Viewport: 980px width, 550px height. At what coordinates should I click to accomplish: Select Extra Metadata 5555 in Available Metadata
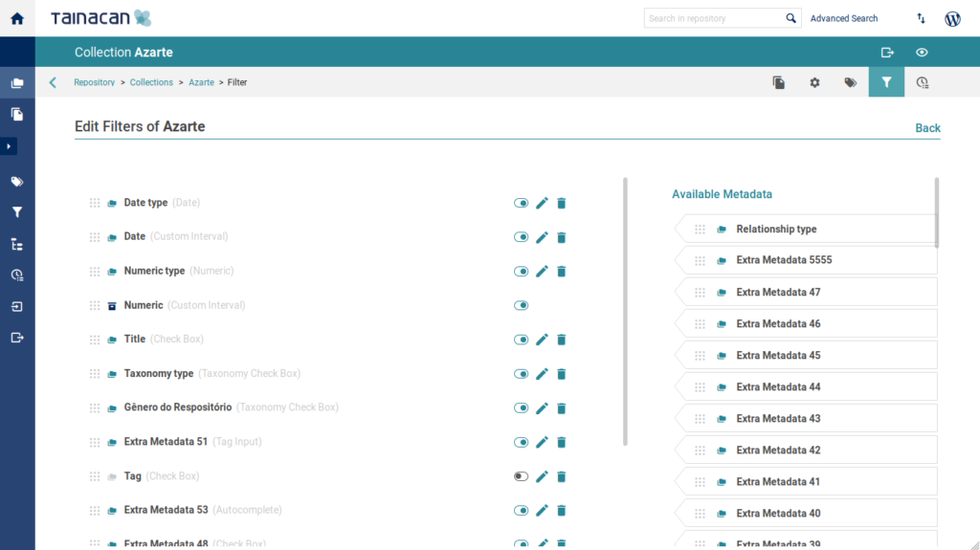[x=806, y=260]
